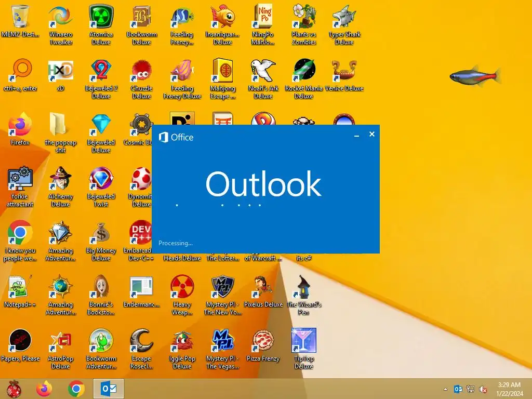Select the MEMZ-Dest Recycle Bin desktop icon
Viewport: 532px width, 399px height.
(x=20, y=16)
